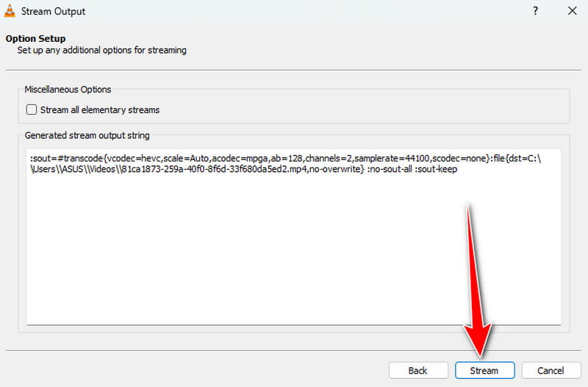The height and width of the screenshot is (387, 588).
Task: Click the 'Option Setup' heading
Action: [35, 38]
